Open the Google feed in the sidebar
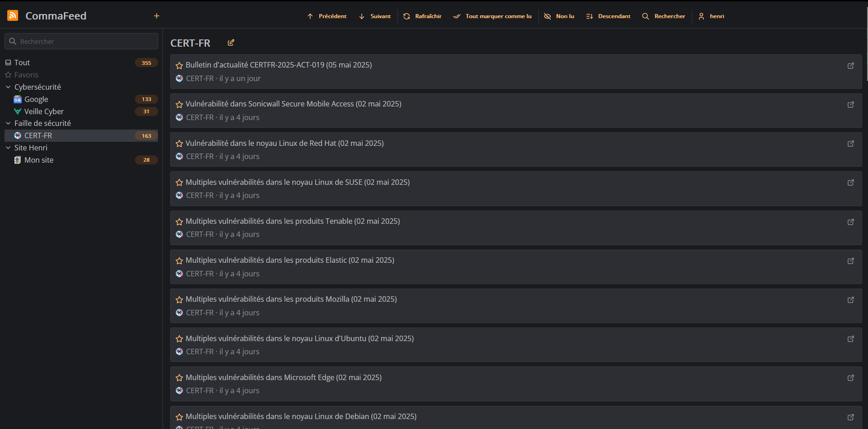This screenshot has height=429, width=868. pyautogui.click(x=82, y=99)
